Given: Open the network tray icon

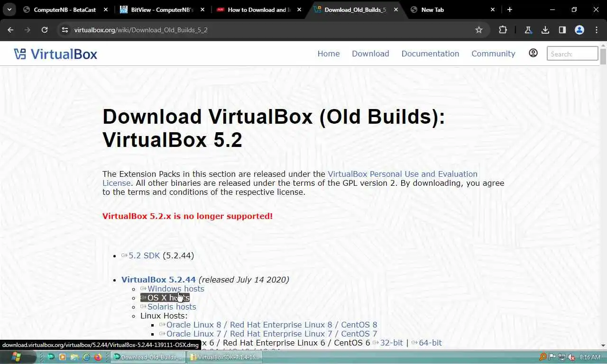Looking at the screenshot, I should [x=562, y=357].
